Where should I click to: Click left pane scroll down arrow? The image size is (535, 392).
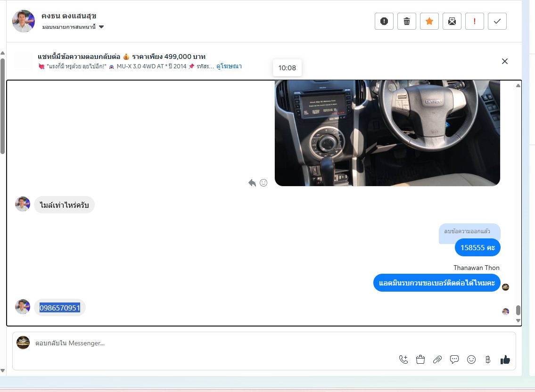2,370
